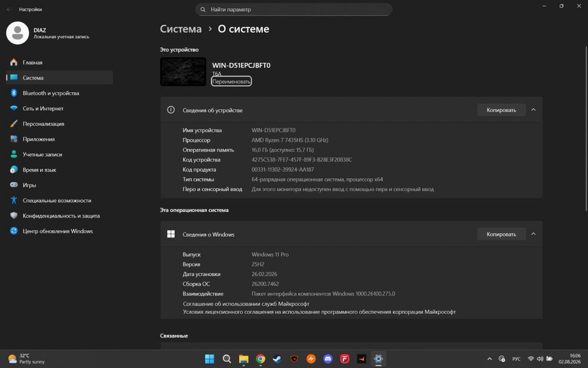The width and height of the screenshot is (588, 368).
Task: Click the Игры controller icon
Action: (x=14, y=185)
